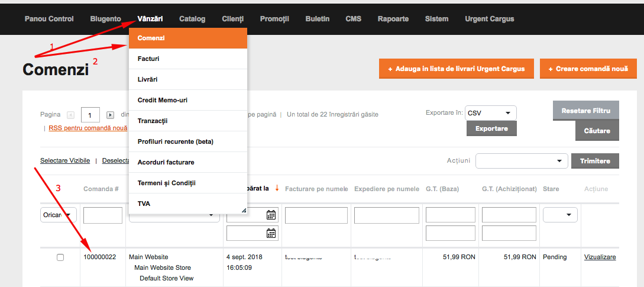Image resolution: width=644 pixels, height=287 pixels.
Task: Focus lower G.T. (Achiziționat) filter field
Action: [509, 233]
